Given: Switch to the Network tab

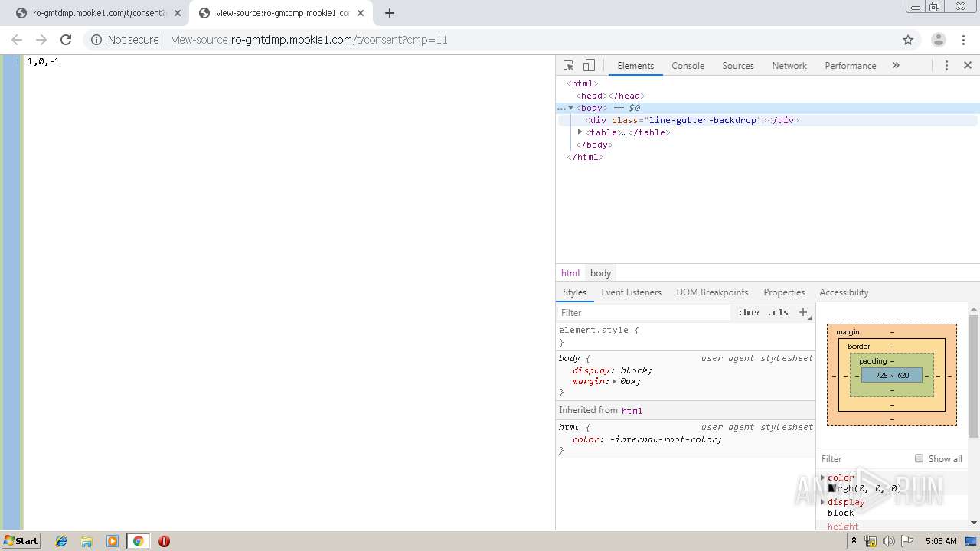Looking at the screenshot, I should click(x=789, y=66).
